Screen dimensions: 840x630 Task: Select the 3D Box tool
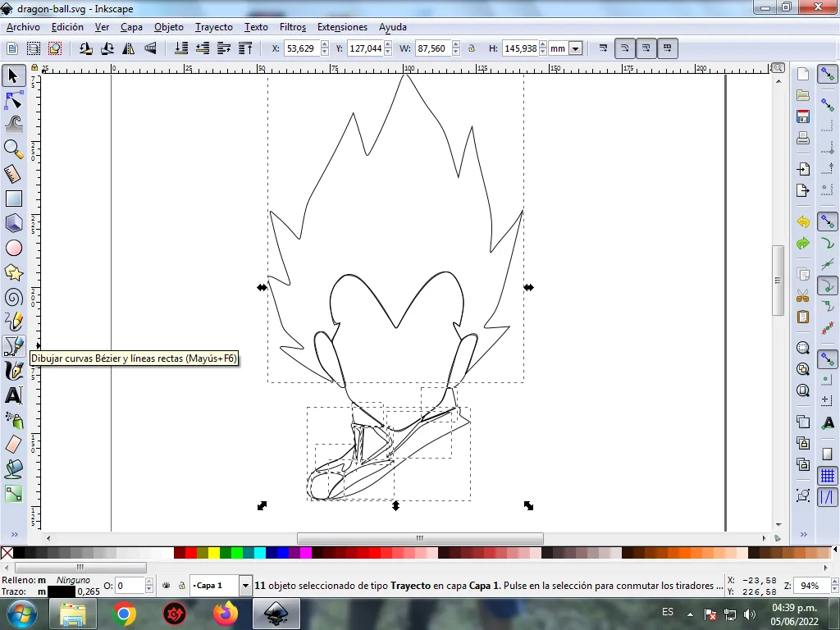13,223
